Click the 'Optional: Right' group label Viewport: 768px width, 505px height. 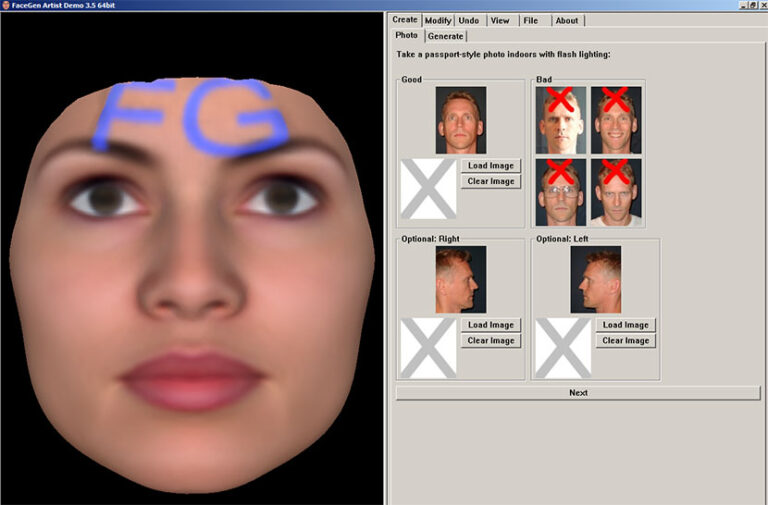[x=431, y=239]
